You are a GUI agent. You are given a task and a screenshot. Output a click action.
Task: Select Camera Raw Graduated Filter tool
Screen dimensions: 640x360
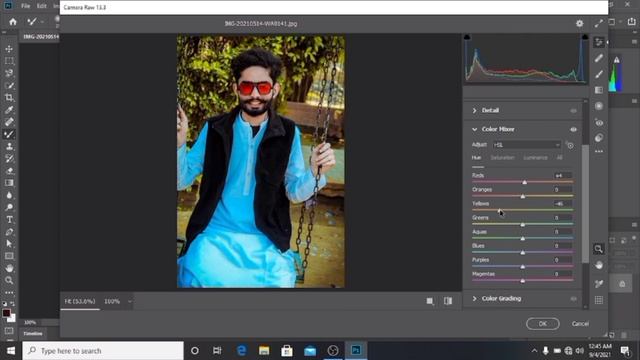[x=599, y=90]
